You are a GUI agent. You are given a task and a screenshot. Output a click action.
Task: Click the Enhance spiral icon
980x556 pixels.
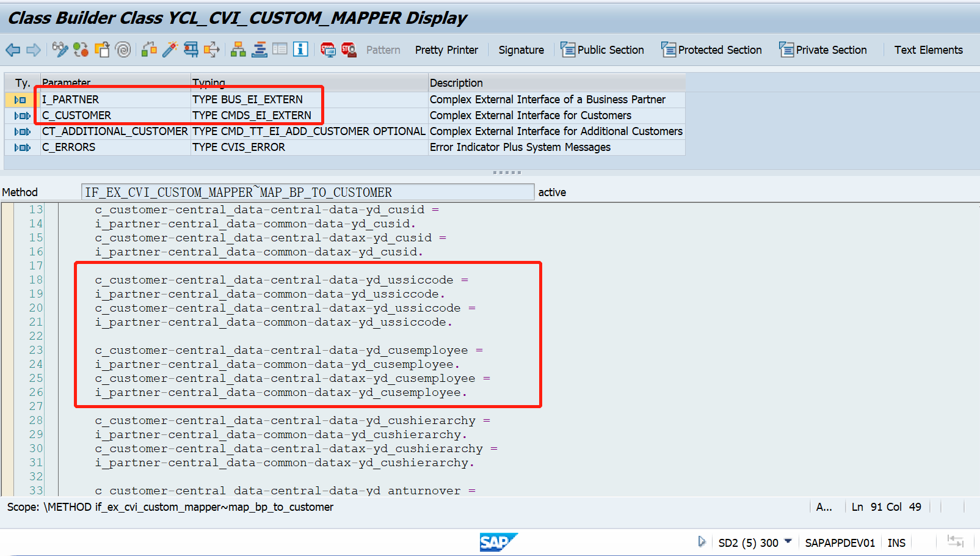pos(123,49)
